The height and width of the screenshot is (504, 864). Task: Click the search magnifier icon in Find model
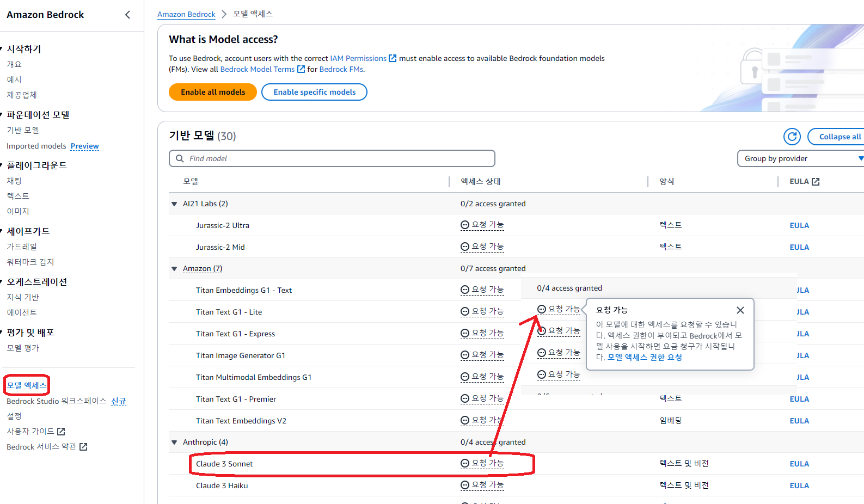(180, 158)
